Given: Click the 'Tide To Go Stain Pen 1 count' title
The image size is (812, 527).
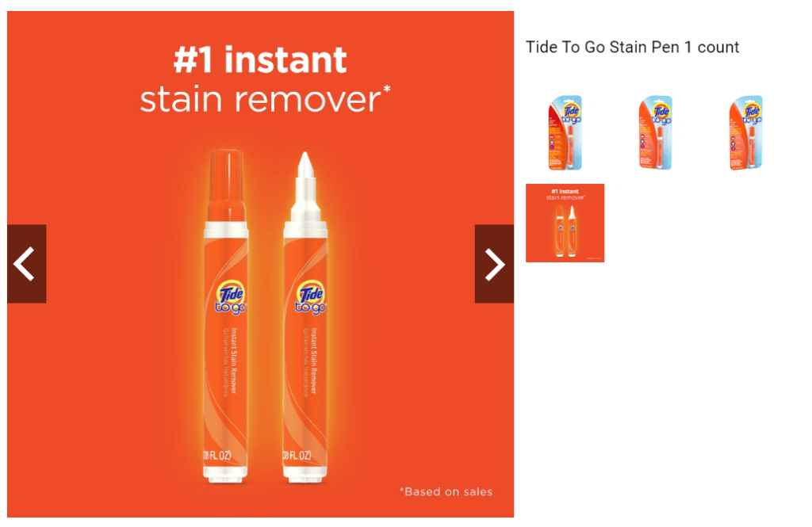Looking at the screenshot, I should coord(632,47).
